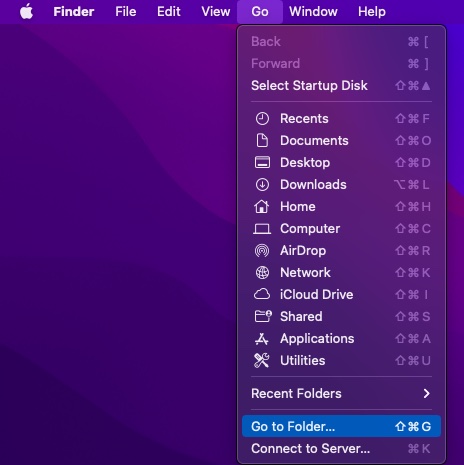Select Startup Disk from Go menu
This screenshot has width=464, height=465.
pos(341,86)
